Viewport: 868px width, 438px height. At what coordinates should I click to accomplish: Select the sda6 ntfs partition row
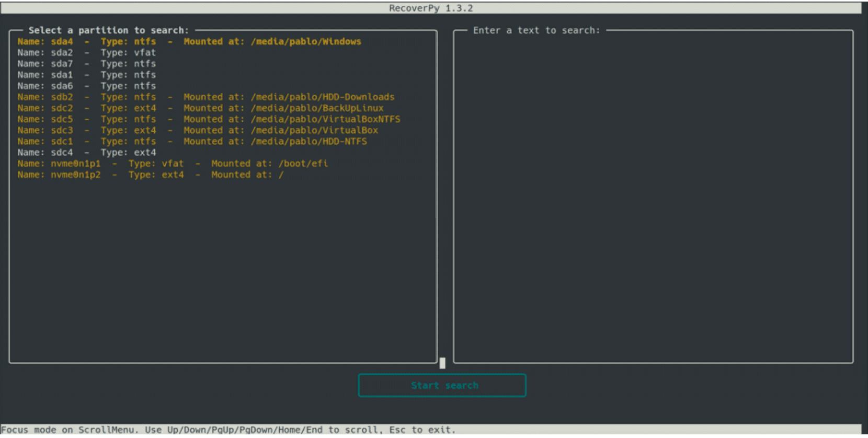(86, 86)
